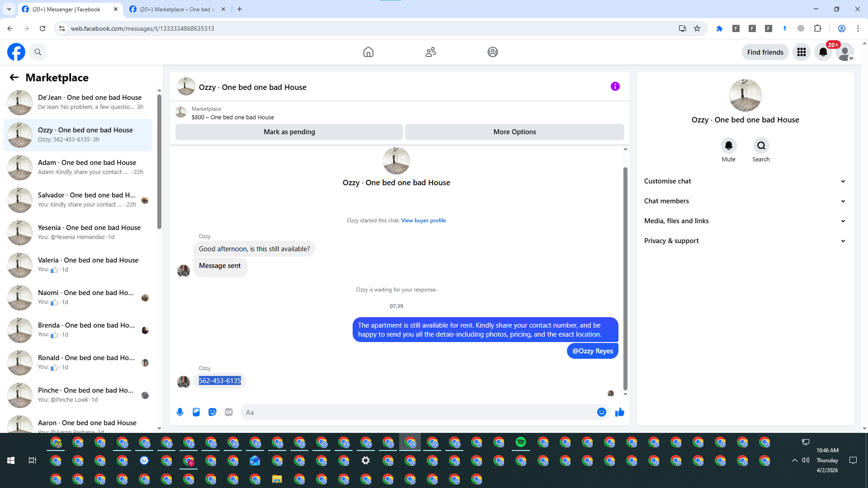The image size is (868, 488).
Task: Open De'Jean conversation in the list
Action: tap(78, 103)
